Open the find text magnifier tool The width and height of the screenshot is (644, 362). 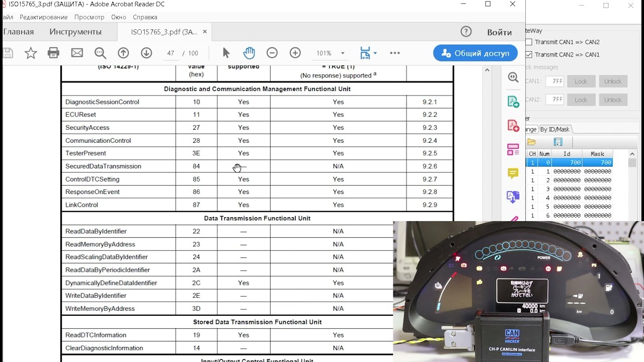pyautogui.click(x=100, y=53)
